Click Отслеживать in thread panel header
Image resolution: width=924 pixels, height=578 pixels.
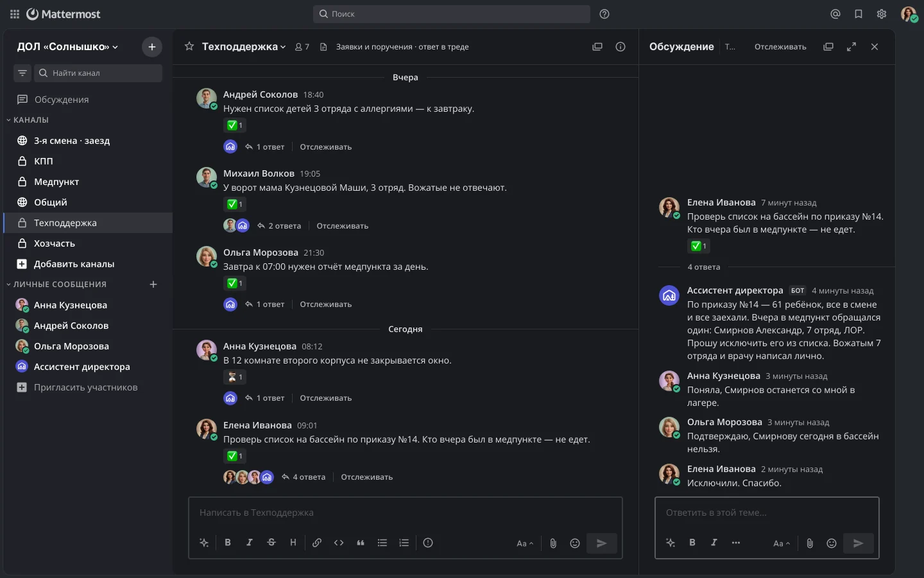(x=780, y=47)
